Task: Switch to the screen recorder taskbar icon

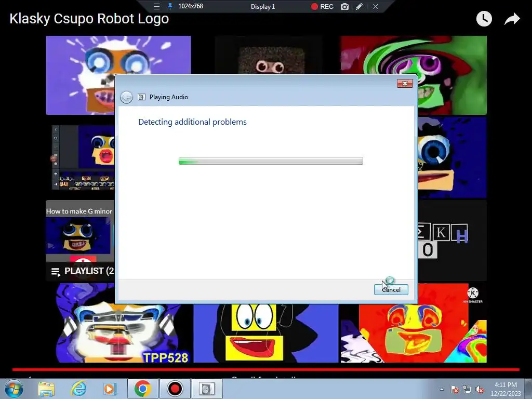Action: click(175, 389)
